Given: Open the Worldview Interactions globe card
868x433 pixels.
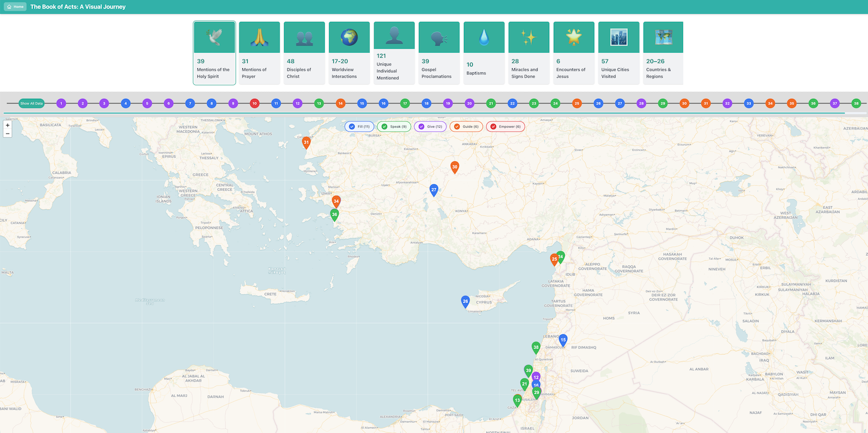Looking at the screenshot, I should pos(349,38).
